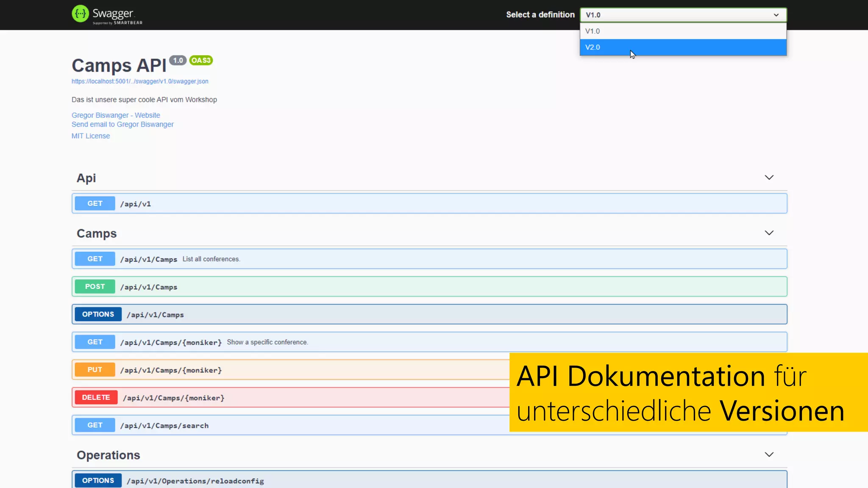Screen dimensions: 868x488
Task: Open the Select a definition dropdown
Action: (683, 15)
